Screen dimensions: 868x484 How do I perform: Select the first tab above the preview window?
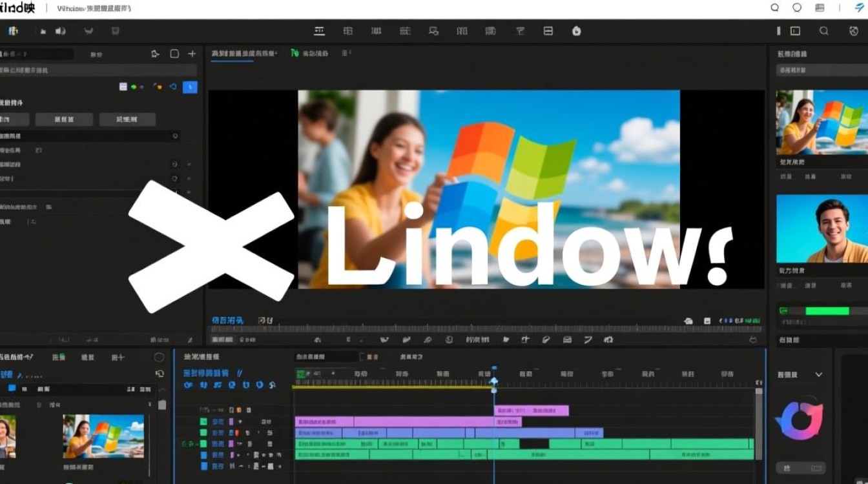point(232,54)
